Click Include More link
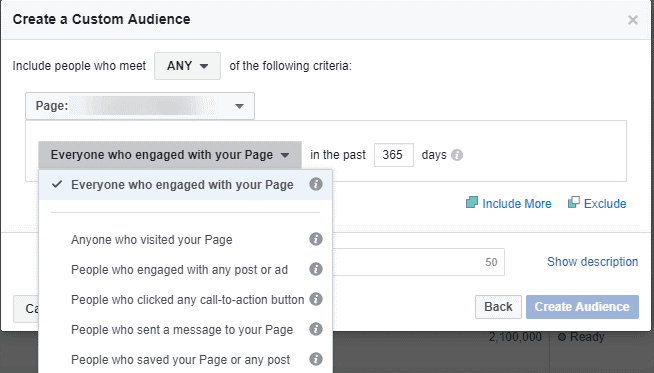The width and height of the screenshot is (654, 373). tap(517, 204)
